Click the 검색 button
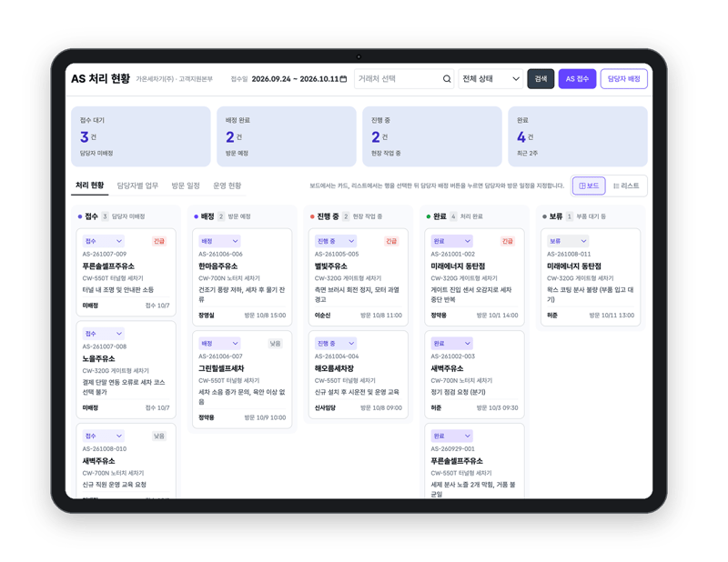This screenshot has height=562, width=728. click(x=541, y=79)
